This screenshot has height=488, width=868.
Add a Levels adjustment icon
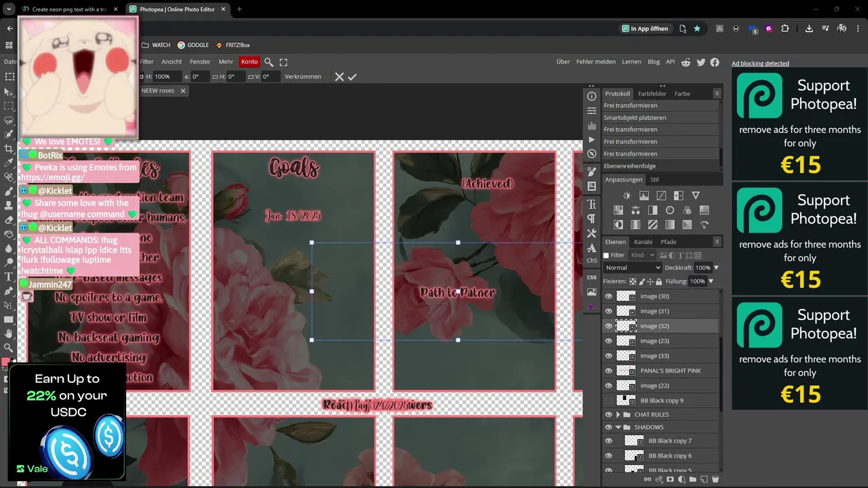coord(644,196)
